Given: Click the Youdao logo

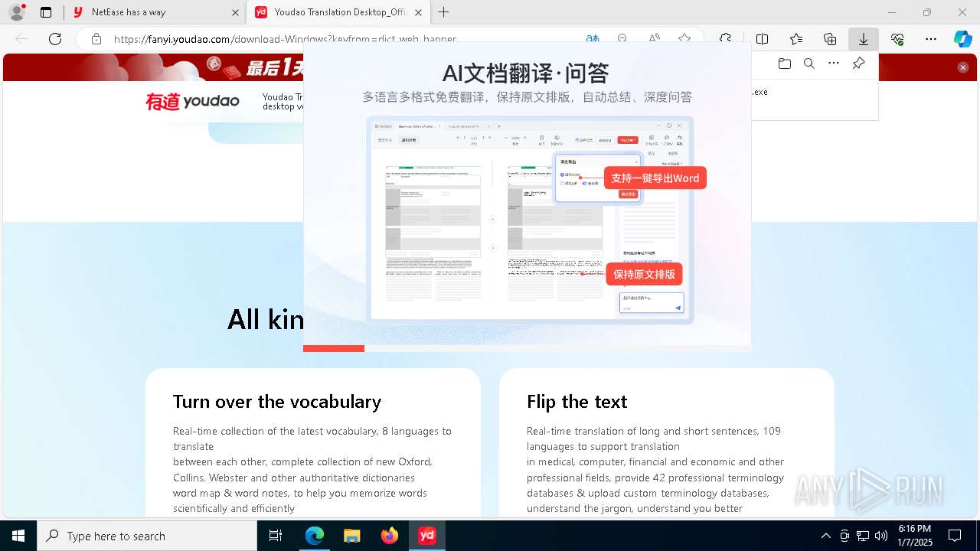Looking at the screenshot, I should pos(192,101).
